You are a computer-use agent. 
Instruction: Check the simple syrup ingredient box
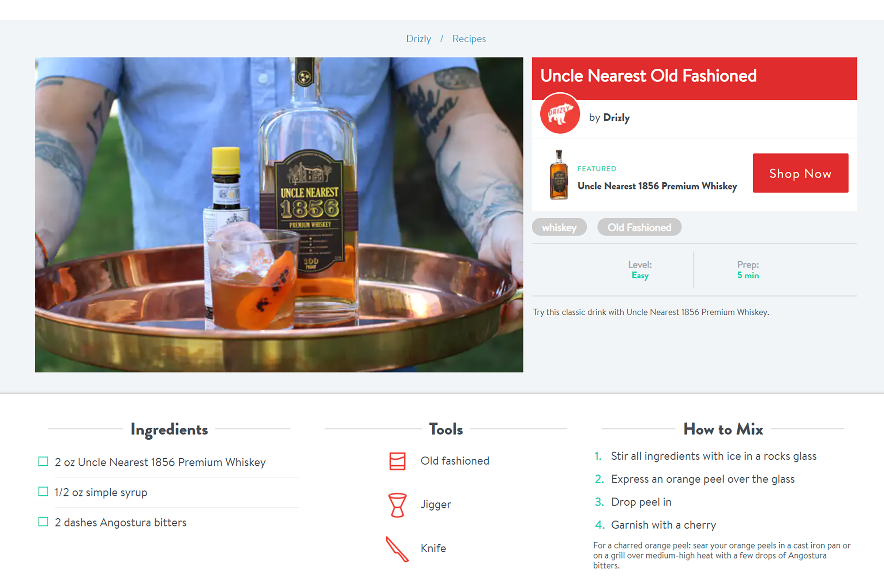tap(43, 492)
